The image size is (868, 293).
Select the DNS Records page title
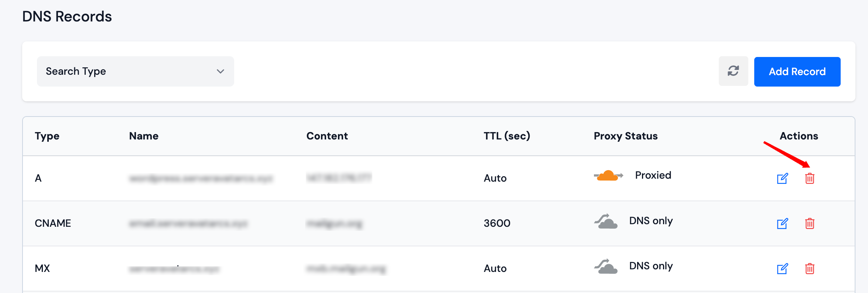(67, 16)
